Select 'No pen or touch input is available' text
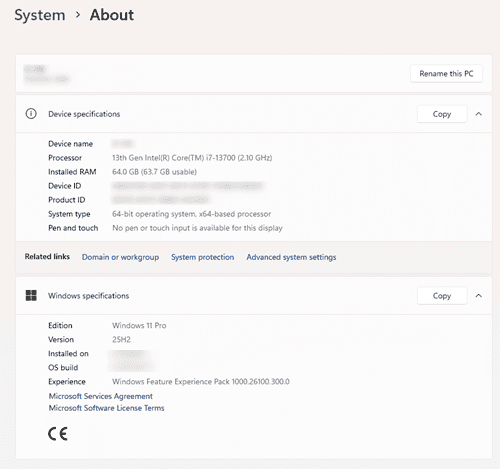The image size is (500, 469). (x=171, y=228)
